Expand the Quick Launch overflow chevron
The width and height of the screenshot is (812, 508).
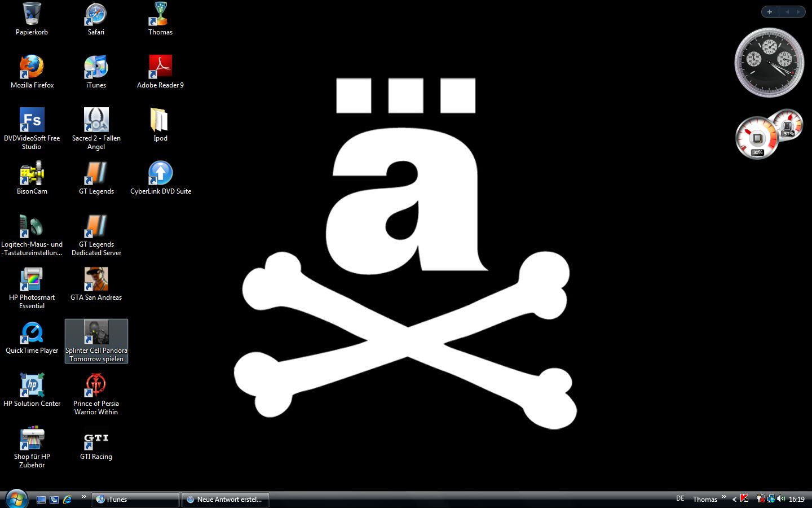[x=83, y=497]
